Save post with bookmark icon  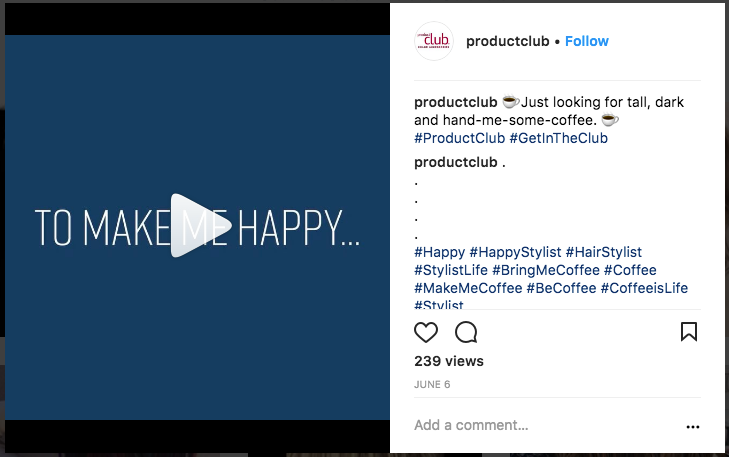689,332
